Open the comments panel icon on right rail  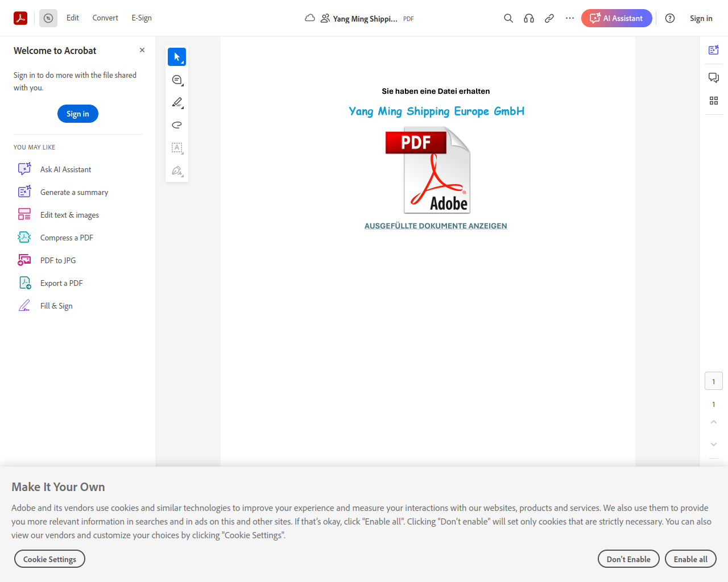pos(714,77)
